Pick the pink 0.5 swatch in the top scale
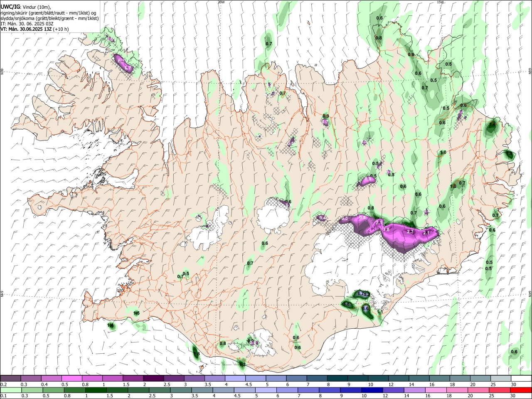The width and height of the screenshot is (532, 399). [x=72, y=379]
